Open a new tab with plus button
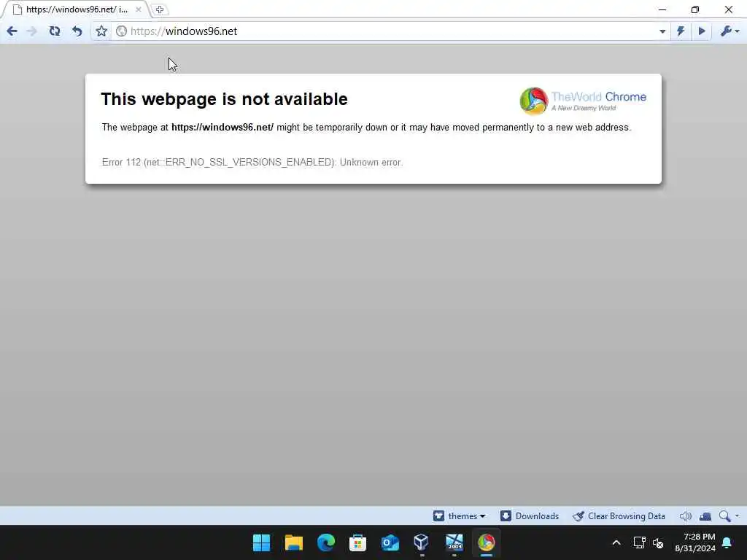 160,9
